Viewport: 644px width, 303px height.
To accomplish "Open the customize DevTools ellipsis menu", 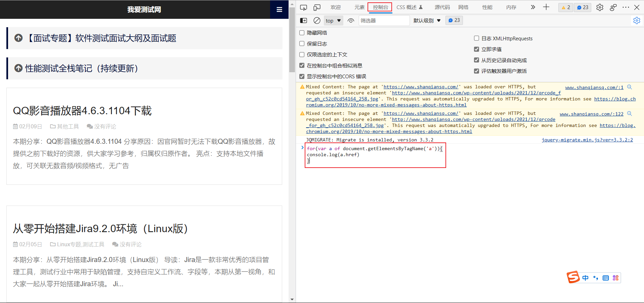I will (626, 7).
